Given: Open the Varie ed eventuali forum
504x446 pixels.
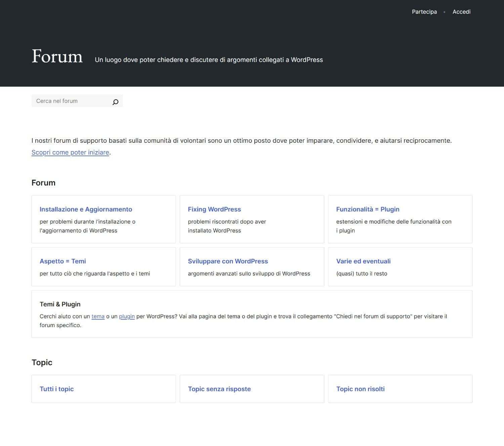Looking at the screenshot, I should coord(363,261).
